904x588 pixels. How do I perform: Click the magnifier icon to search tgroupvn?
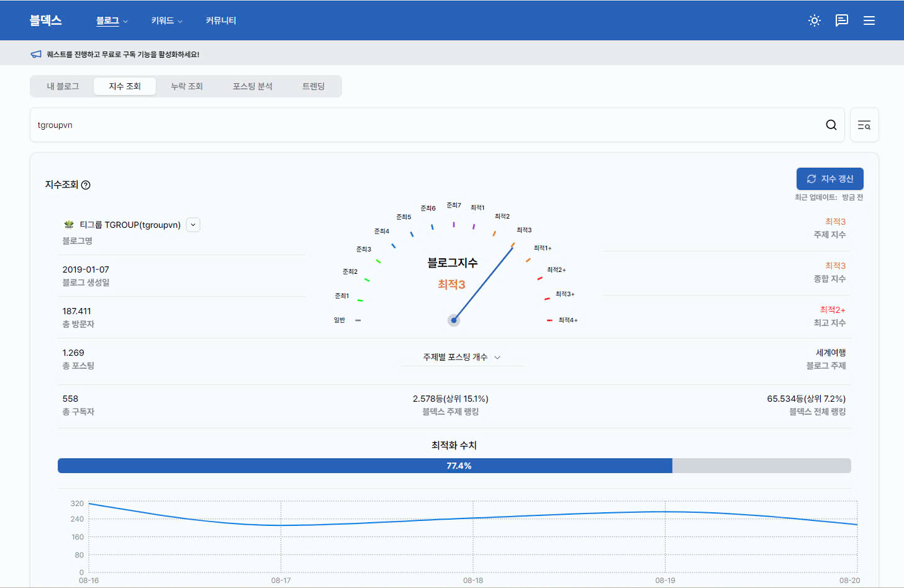[x=831, y=124]
